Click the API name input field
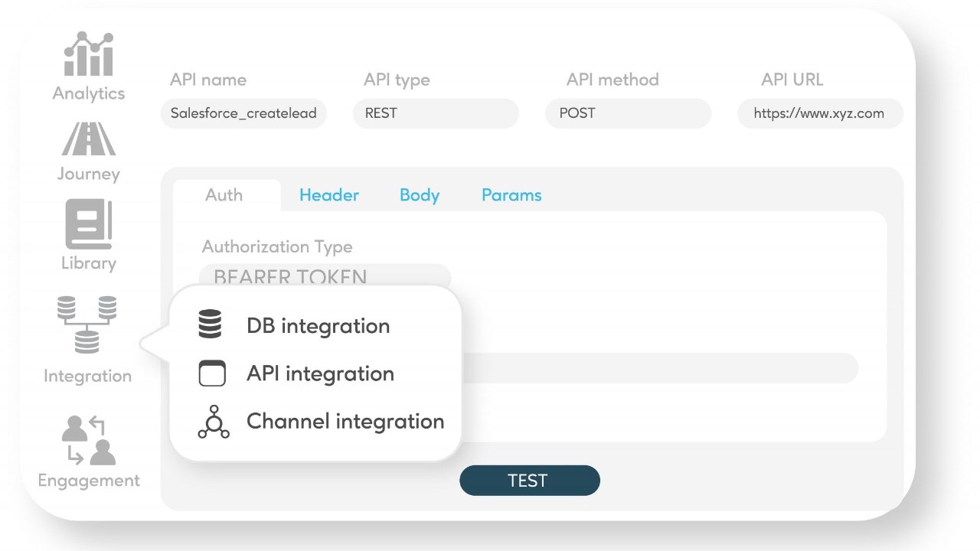The image size is (980, 551). (x=243, y=113)
